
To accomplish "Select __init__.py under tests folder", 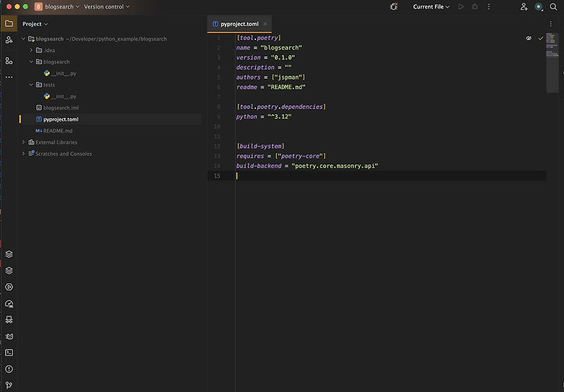I will [60, 96].
